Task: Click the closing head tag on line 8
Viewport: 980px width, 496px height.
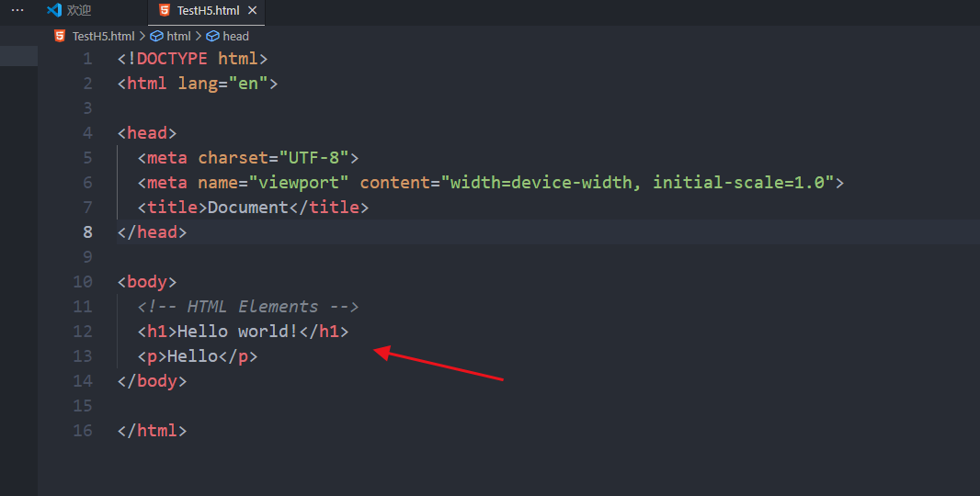Action: pyautogui.click(x=152, y=232)
